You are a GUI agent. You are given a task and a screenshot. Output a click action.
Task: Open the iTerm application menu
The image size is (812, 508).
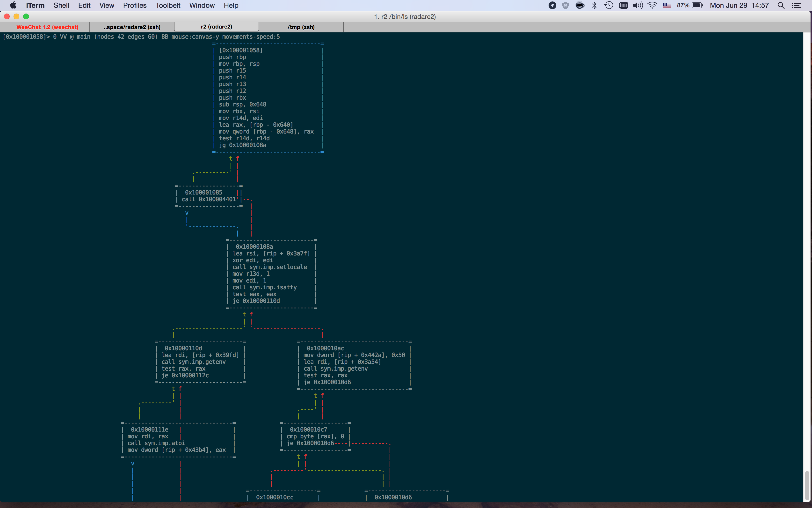point(35,5)
